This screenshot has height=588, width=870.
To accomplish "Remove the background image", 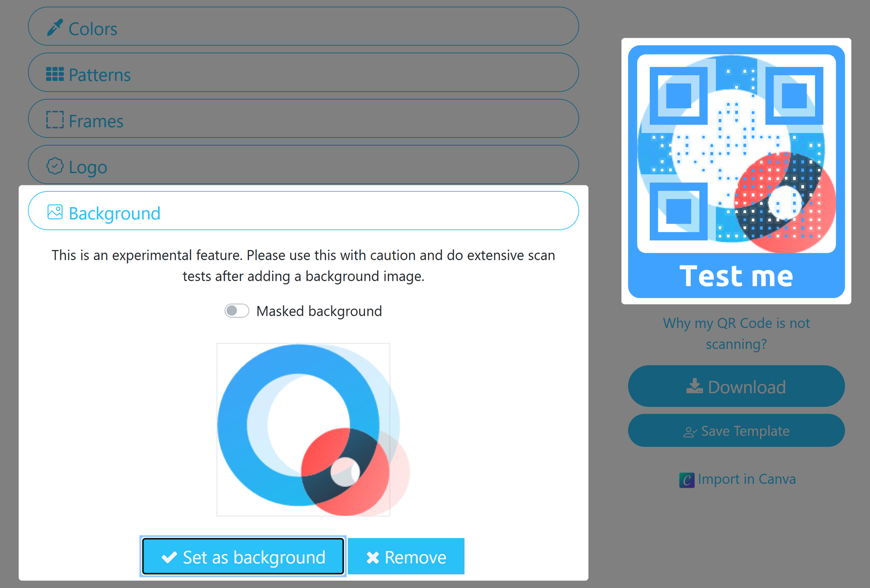I will pos(406,556).
